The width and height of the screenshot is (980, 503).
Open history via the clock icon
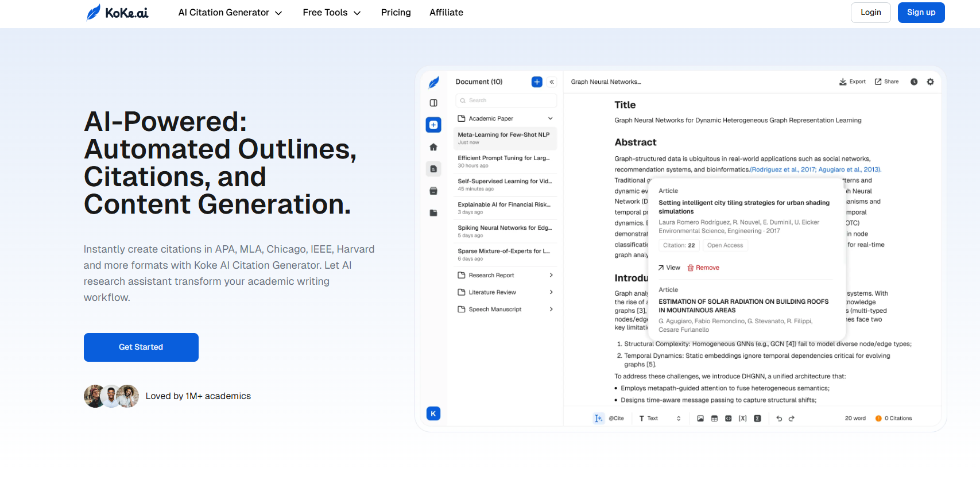(914, 82)
